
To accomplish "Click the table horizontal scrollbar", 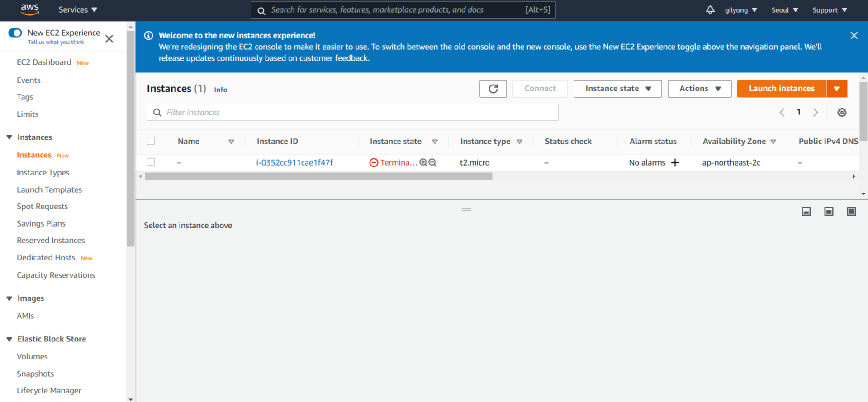I will 318,176.
